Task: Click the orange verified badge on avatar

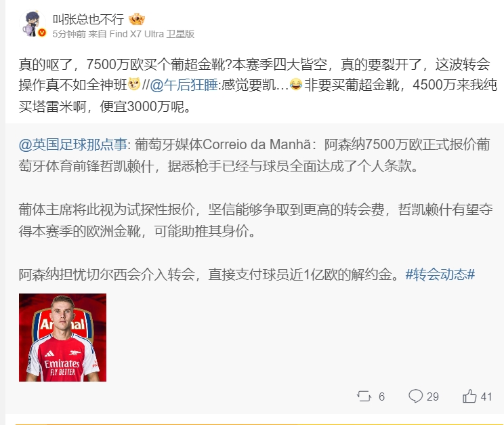Action: 42,33
